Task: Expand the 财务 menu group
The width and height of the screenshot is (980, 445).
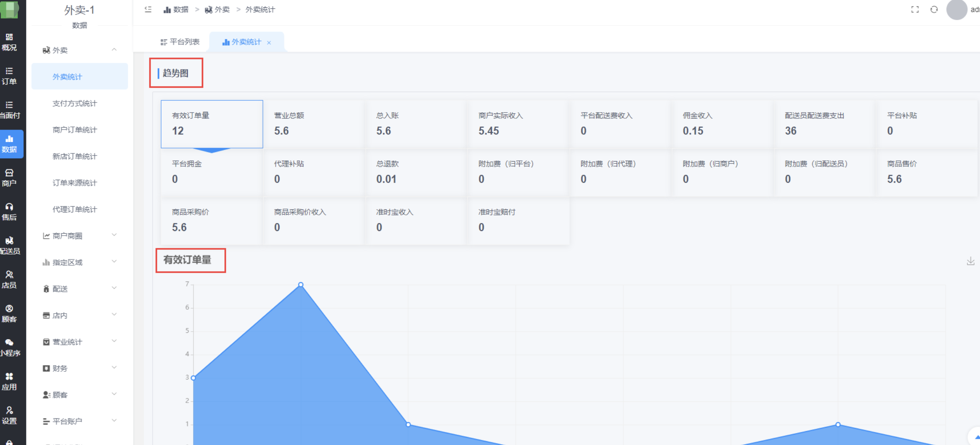Action: 79,368
